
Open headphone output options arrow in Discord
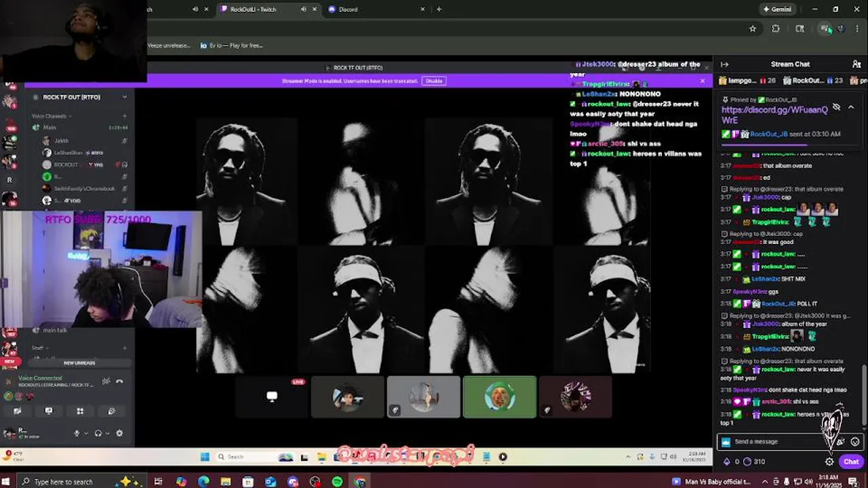click(107, 433)
